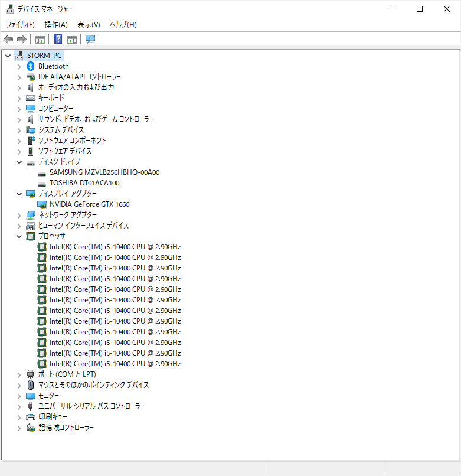Viewport: 461px width, 476px height.
Task: Select TOSHIBA DT01ACA100 disk entry
Action: 84,183
